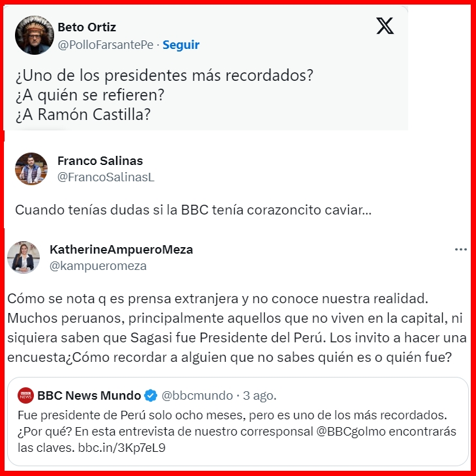Open the @bbcmundo handle
This screenshot has height=476, width=476.
[x=197, y=396]
